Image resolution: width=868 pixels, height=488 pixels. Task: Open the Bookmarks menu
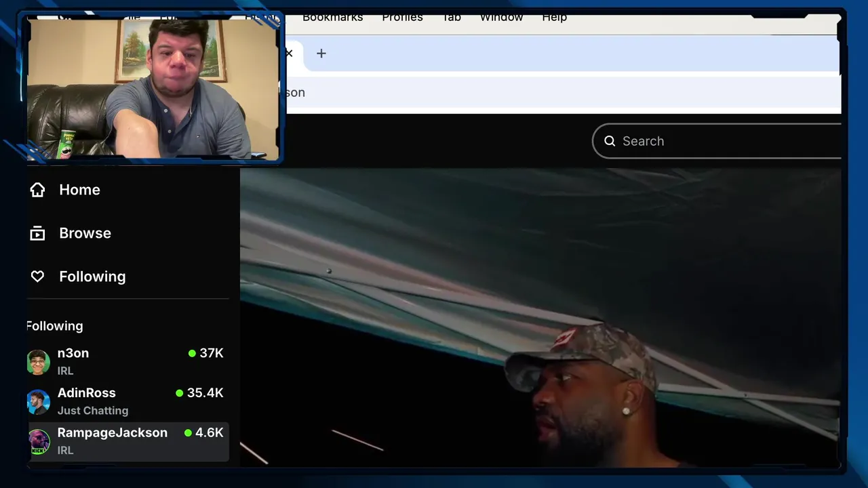click(x=332, y=17)
